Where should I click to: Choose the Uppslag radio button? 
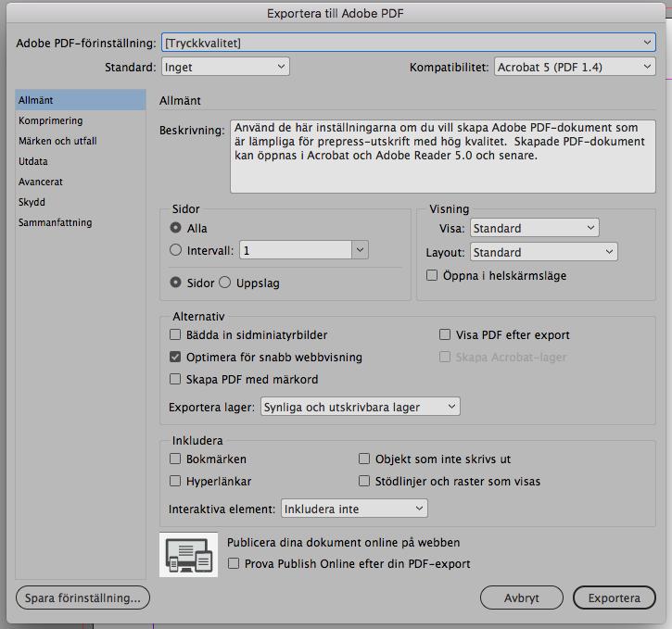[225, 283]
